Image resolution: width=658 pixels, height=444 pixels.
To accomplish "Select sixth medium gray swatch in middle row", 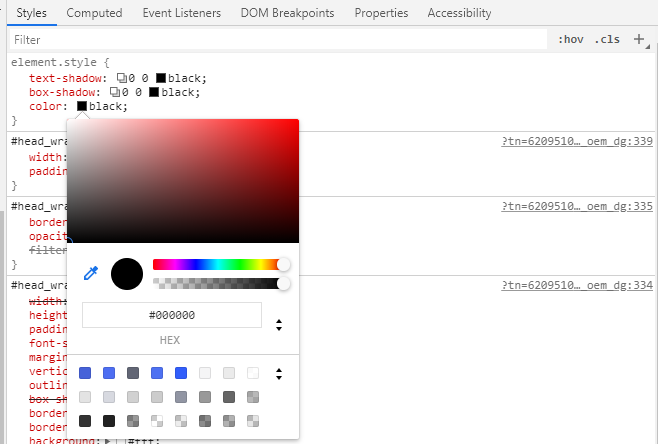I will pyautogui.click(x=205, y=397).
